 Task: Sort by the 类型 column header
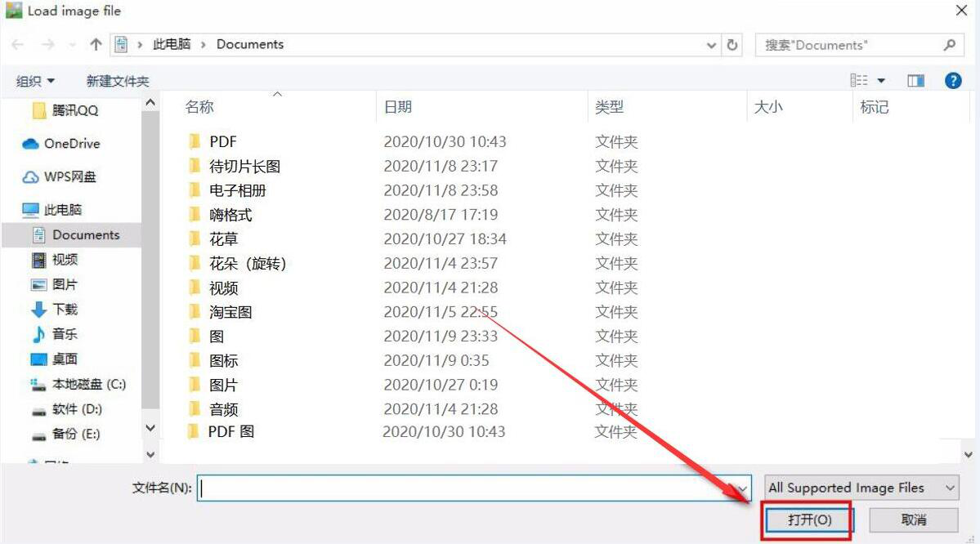click(610, 107)
